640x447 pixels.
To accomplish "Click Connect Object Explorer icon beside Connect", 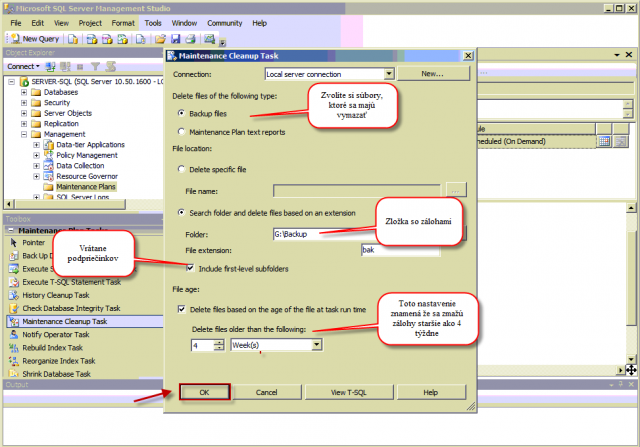I will [51, 66].
